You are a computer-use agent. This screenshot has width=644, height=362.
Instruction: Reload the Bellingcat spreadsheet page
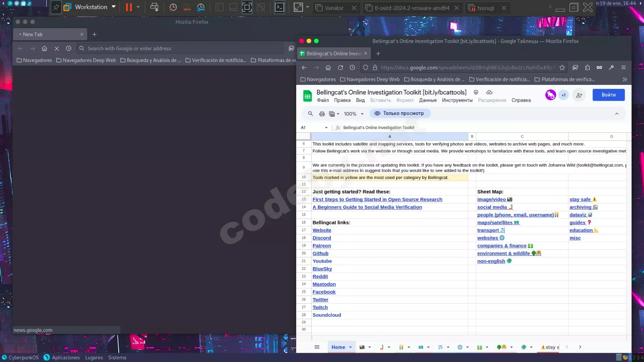click(x=341, y=68)
